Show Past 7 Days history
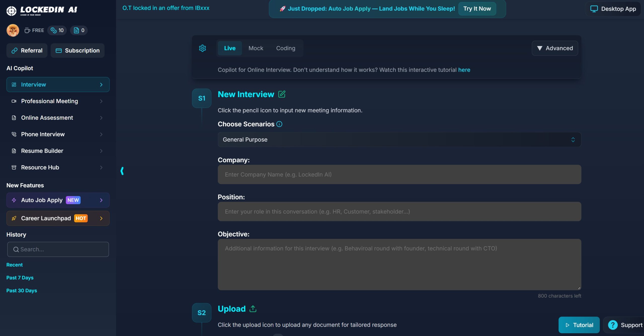This screenshot has width=644, height=336. (x=20, y=278)
